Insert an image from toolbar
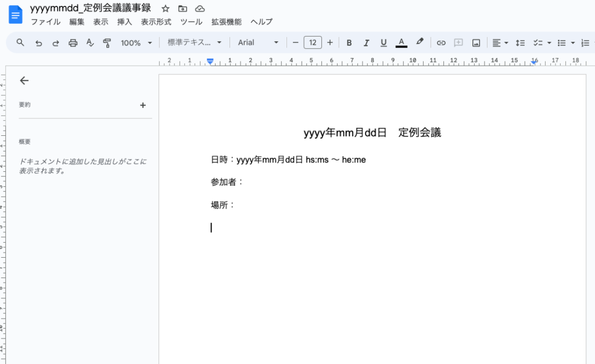The width and height of the screenshot is (595, 364). pyautogui.click(x=476, y=43)
